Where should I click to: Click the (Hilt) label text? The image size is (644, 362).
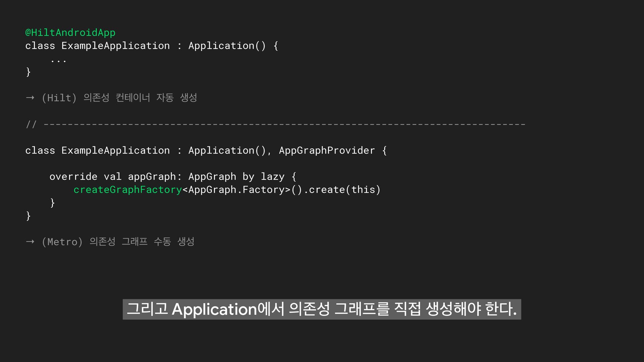coord(59,98)
